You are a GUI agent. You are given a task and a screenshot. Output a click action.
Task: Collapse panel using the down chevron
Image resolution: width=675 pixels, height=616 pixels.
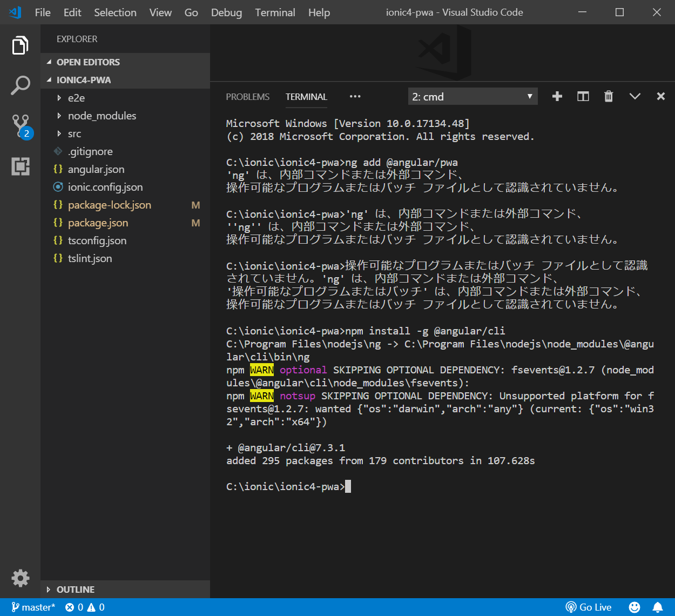point(635,96)
